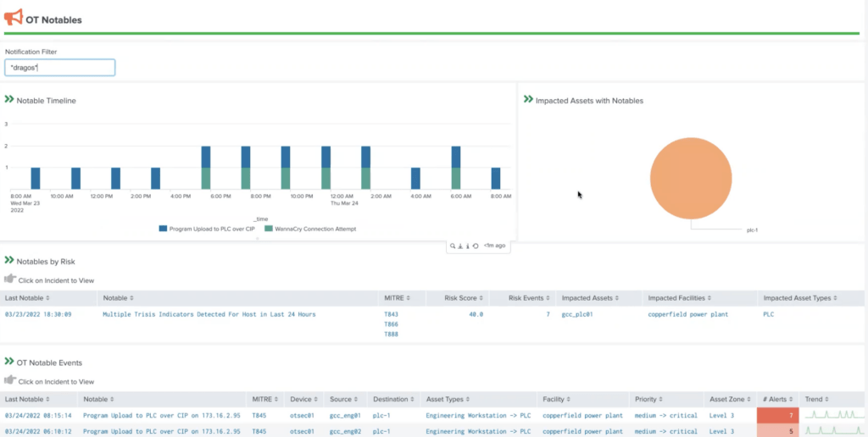The image size is (868, 437).
Task: Open the Notable Timeline in search
Action: (x=453, y=246)
